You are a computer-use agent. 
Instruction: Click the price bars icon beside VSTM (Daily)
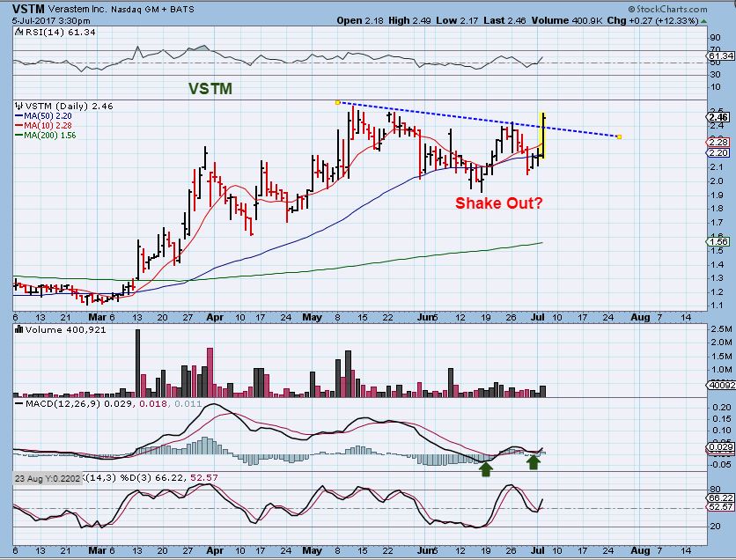tap(18, 106)
